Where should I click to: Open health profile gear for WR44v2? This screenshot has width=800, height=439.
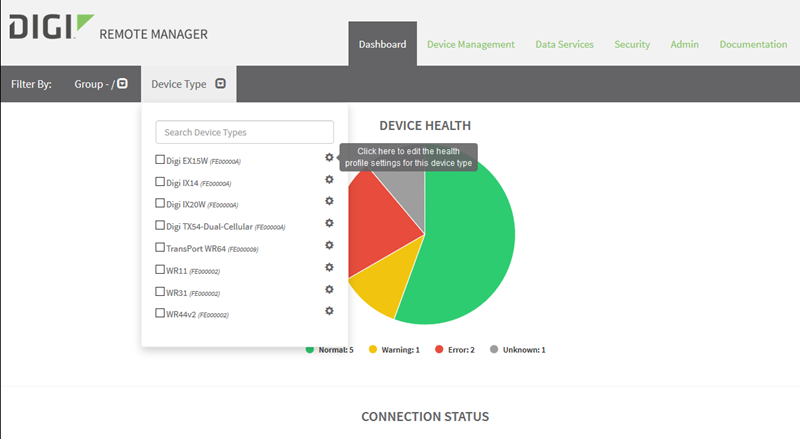[x=329, y=311]
